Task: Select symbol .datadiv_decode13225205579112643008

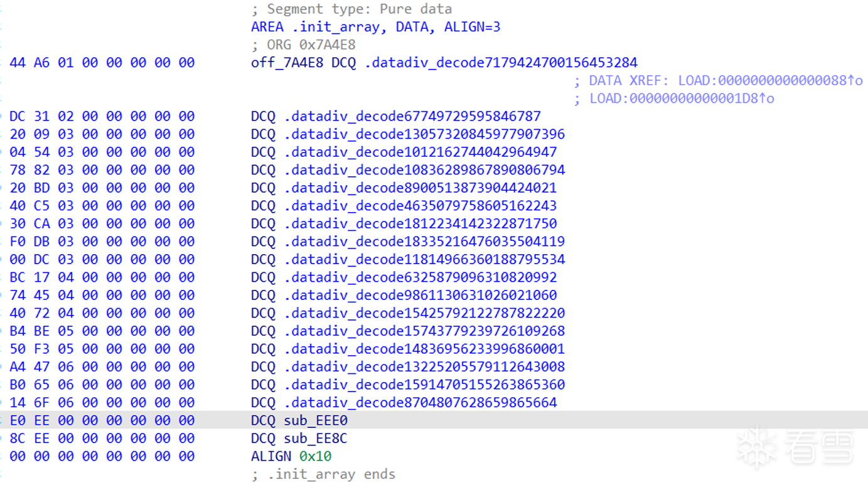Action: [x=424, y=367]
